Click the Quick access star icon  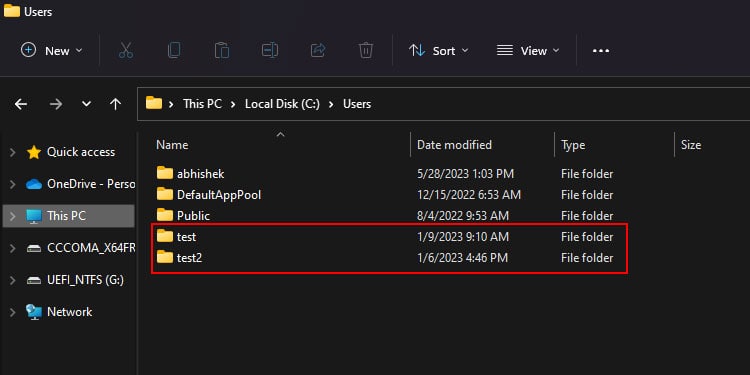pyautogui.click(x=34, y=152)
